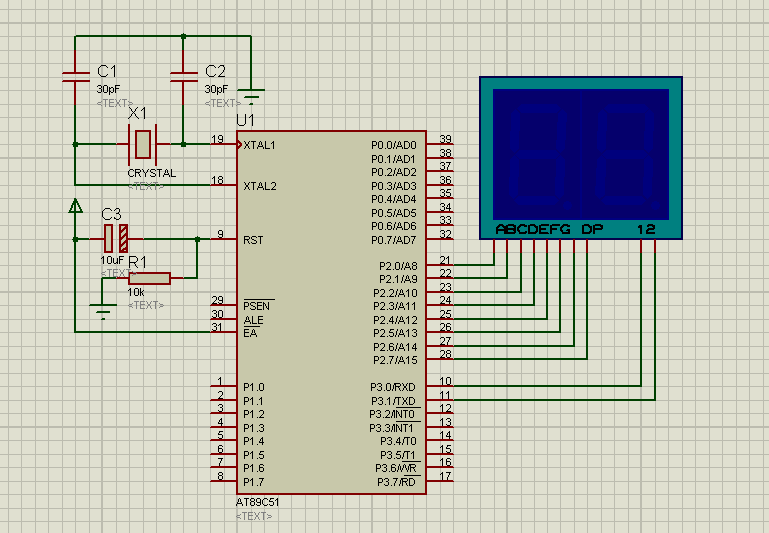Screen dimensions: 769x533
Task: Click the P1.7 pin label
Action: click(254, 482)
